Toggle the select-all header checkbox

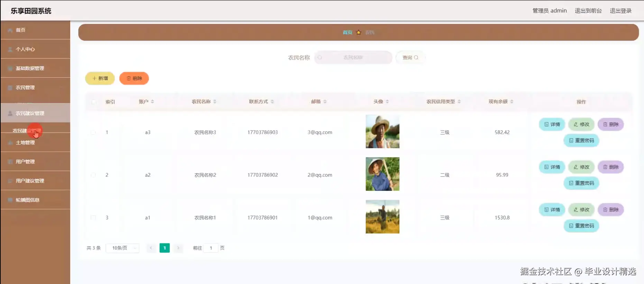93,102
